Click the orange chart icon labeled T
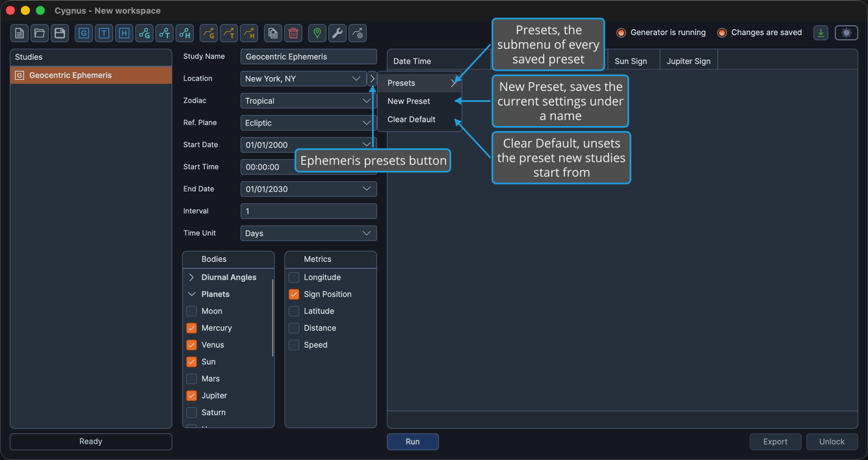This screenshot has width=868, height=460. (x=229, y=33)
